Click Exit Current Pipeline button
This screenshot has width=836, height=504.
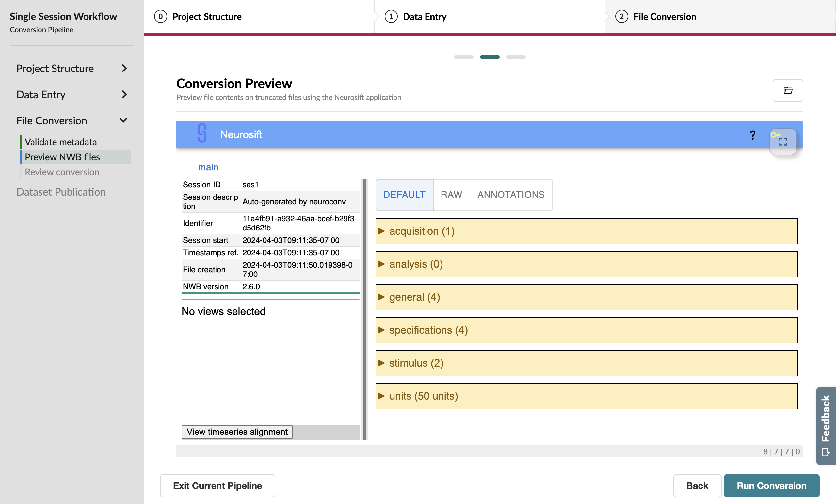coord(217,486)
